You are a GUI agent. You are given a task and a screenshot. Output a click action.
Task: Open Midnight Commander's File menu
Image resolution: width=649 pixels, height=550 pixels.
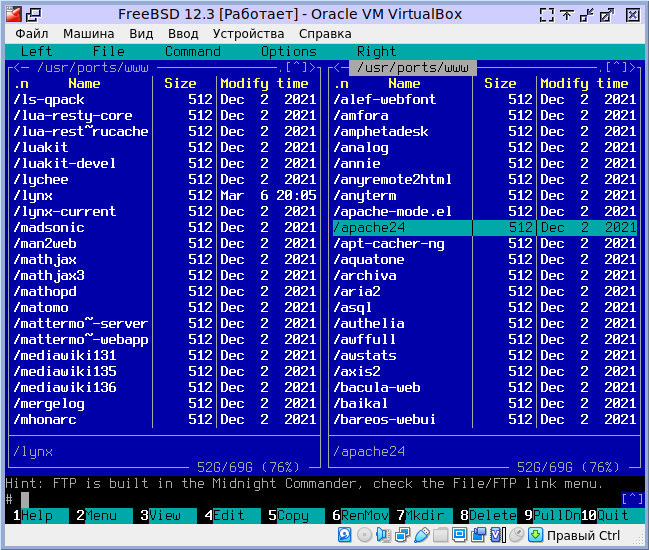108,51
